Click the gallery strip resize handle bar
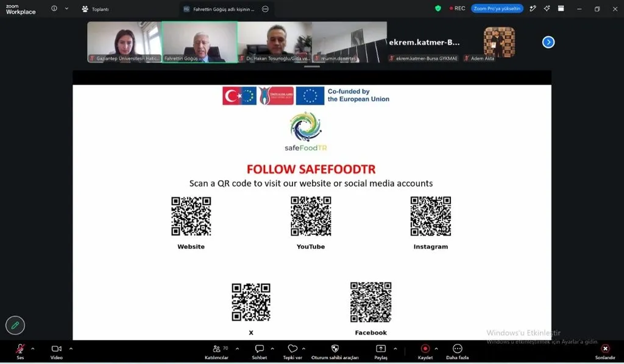This screenshot has height=364, width=624. click(x=312, y=67)
